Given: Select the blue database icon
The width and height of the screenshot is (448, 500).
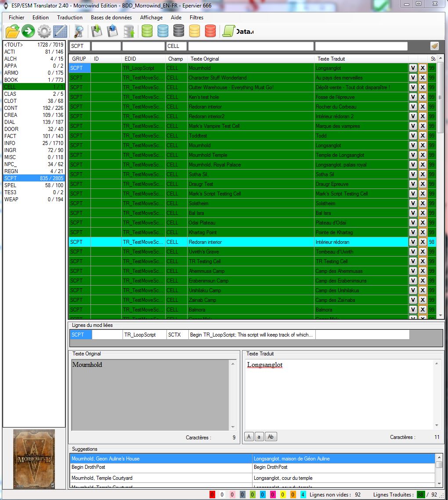Looking at the screenshot, I should (163, 31).
